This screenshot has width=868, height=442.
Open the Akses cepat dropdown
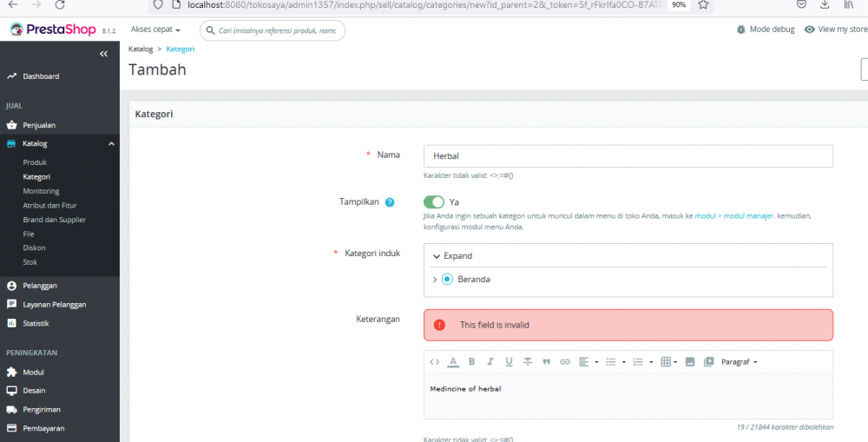tap(155, 30)
